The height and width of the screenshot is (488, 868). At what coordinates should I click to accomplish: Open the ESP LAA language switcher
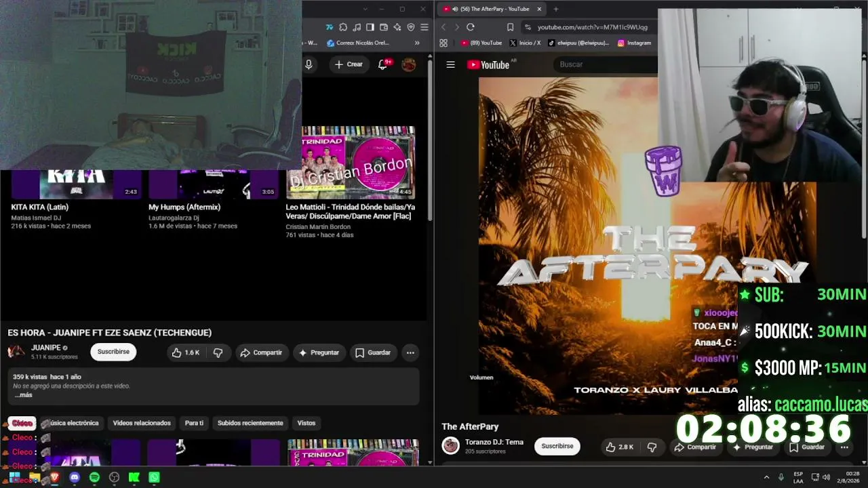(x=799, y=477)
